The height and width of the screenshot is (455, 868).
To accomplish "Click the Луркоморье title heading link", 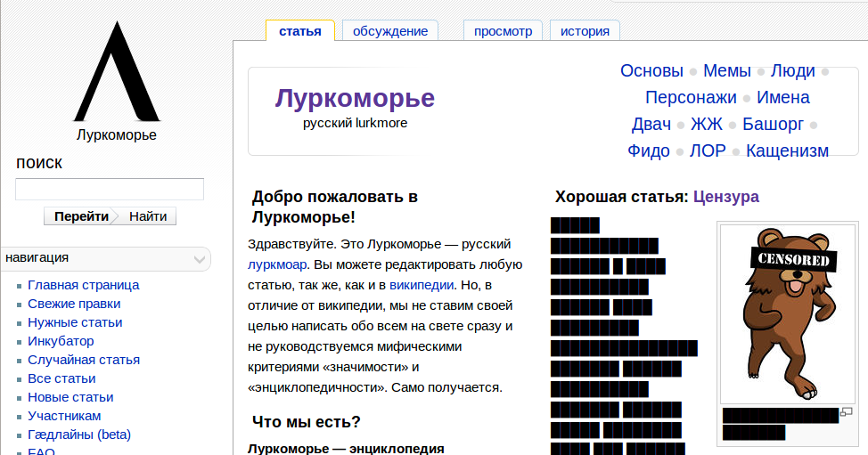I will (x=355, y=98).
